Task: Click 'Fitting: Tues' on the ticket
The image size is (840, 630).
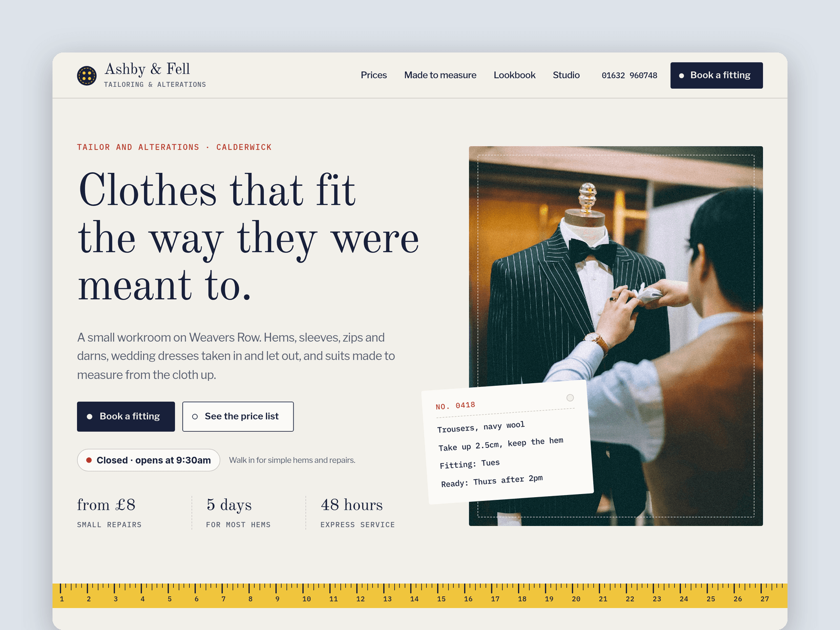Action: click(x=469, y=464)
